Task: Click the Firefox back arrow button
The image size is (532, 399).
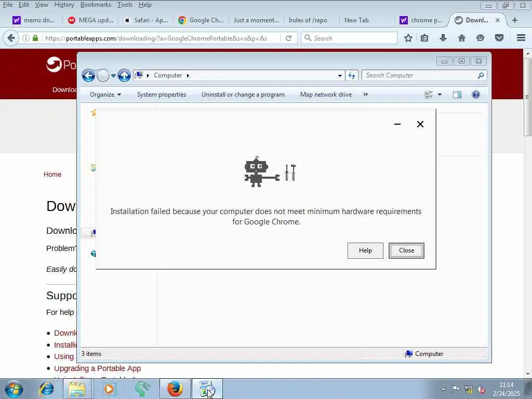Action: pos(11,38)
